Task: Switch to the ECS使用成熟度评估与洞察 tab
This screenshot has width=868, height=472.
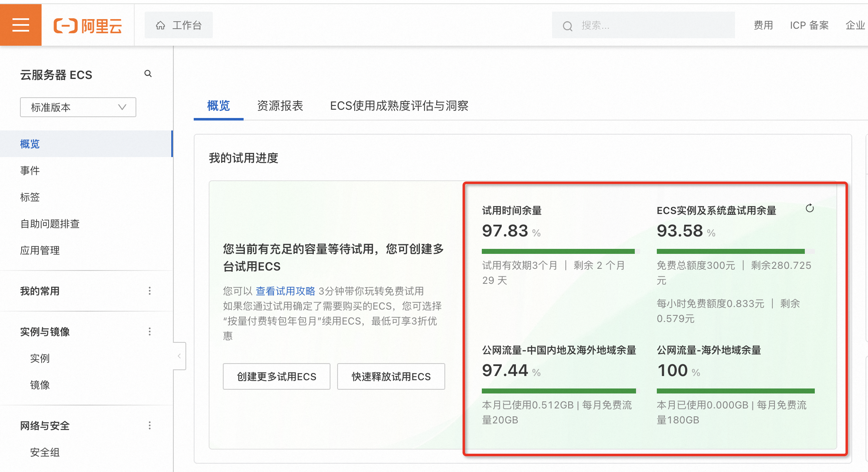Action: point(399,106)
